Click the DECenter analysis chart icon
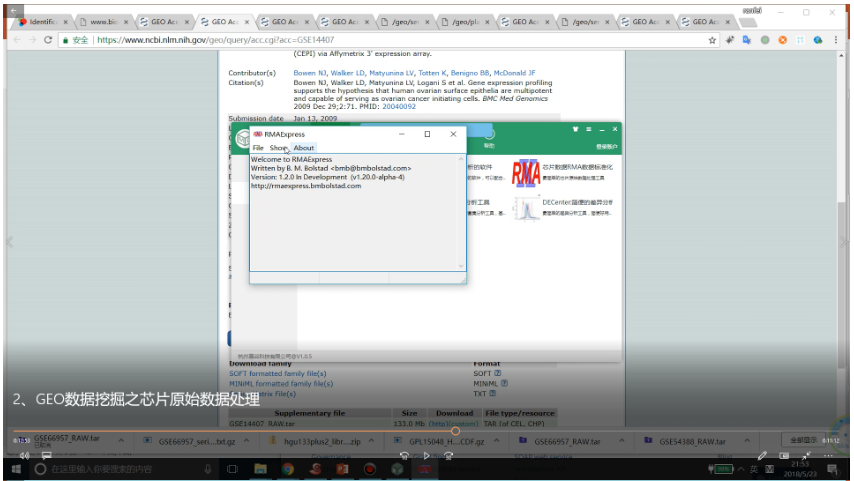 click(526, 208)
